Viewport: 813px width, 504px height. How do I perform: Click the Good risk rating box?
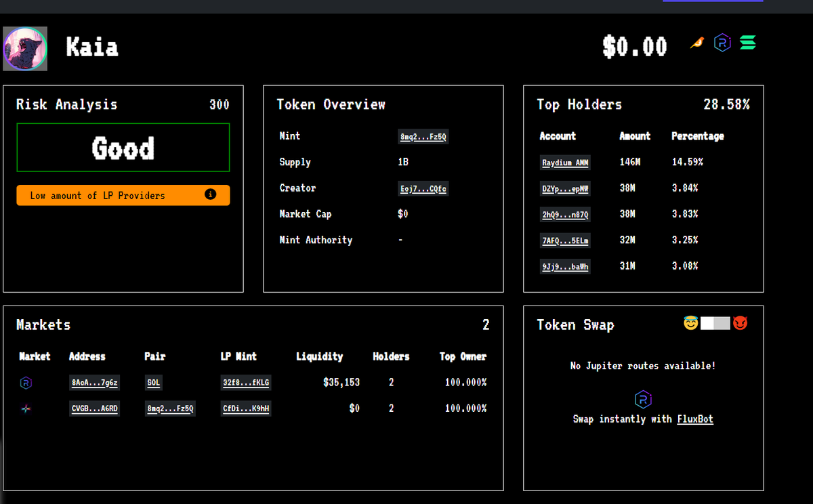click(x=123, y=148)
